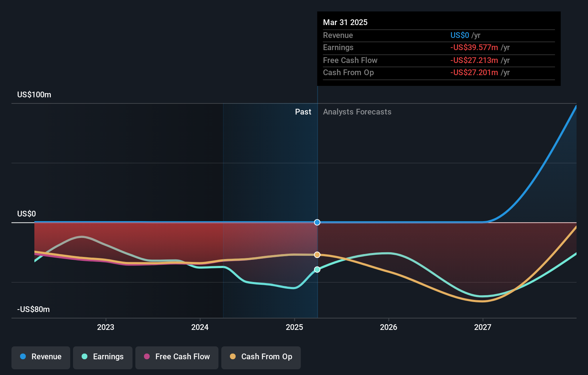The height and width of the screenshot is (375, 588).
Task: Click the blue Revenue legend dot
Action: pyautogui.click(x=23, y=356)
